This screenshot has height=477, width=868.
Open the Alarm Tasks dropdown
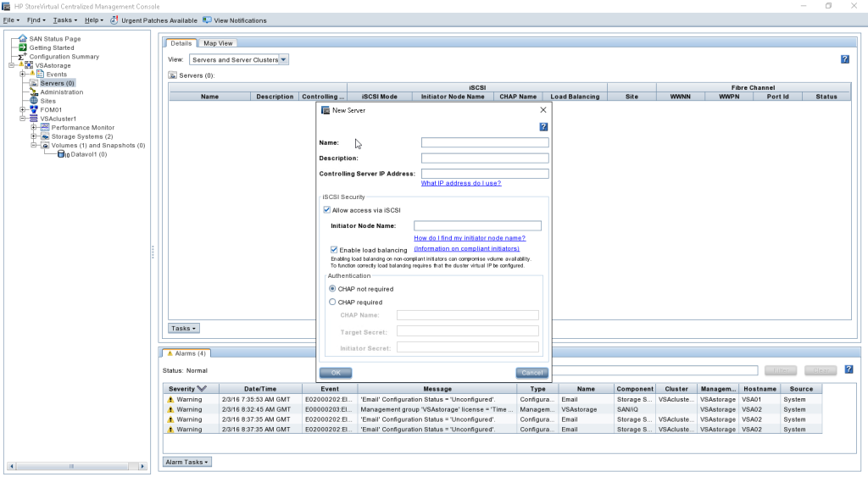click(x=187, y=462)
